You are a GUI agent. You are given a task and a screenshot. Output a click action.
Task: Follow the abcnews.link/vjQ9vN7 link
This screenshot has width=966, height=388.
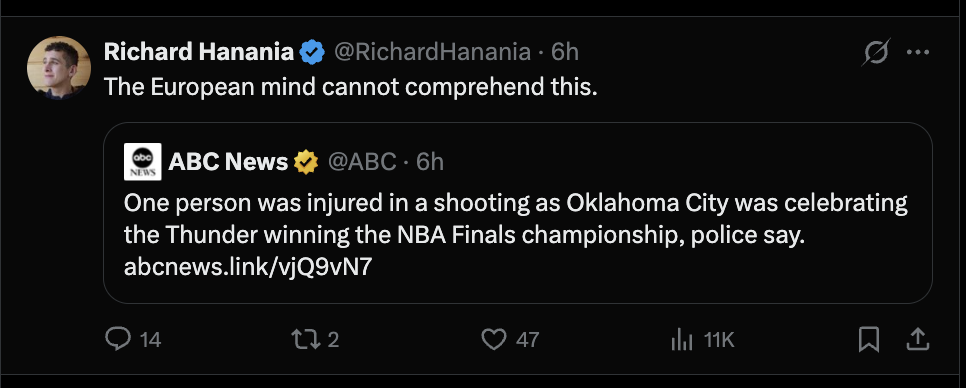pyautogui.click(x=248, y=267)
